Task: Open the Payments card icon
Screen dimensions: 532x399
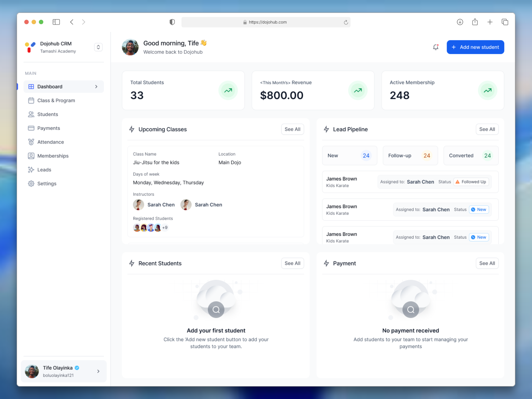Action: tap(31, 128)
